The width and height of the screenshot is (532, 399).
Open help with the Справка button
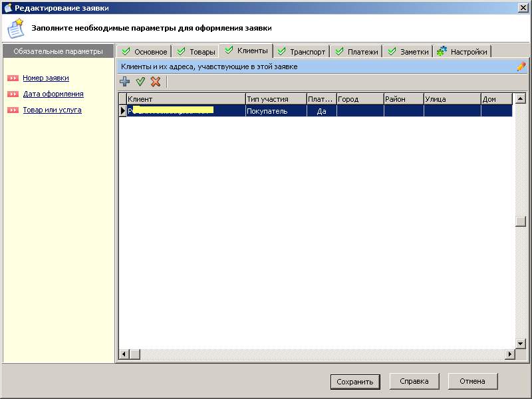pyautogui.click(x=414, y=381)
